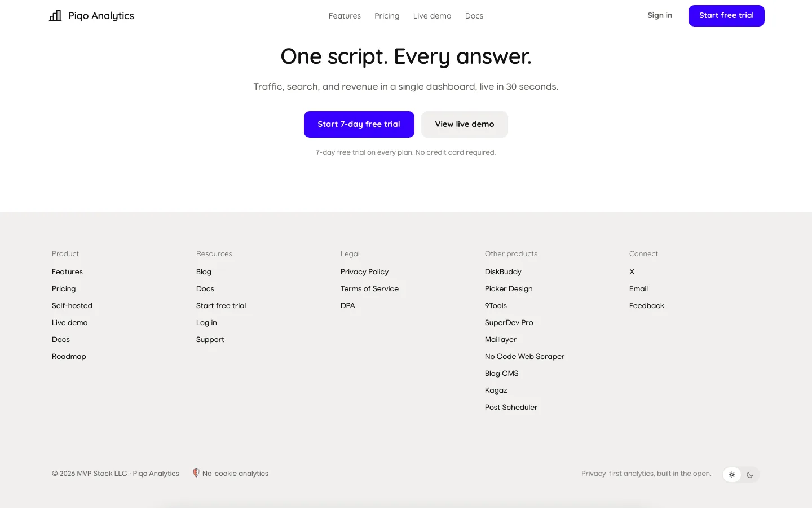Open Pricing in the top navigation bar
The width and height of the screenshot is (812, 508).
coord(387,16)
